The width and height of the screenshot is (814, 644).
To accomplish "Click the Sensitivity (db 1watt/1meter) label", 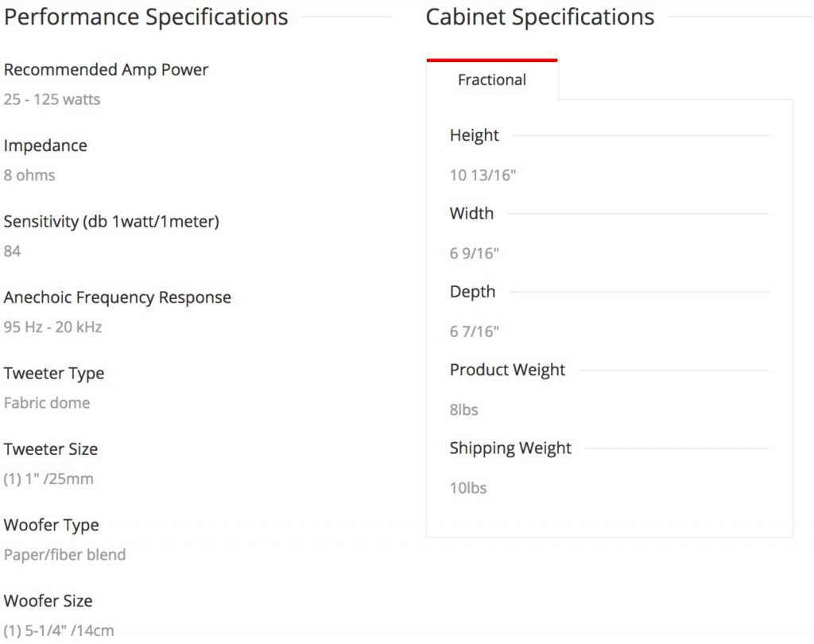I will tap(111, 222).
